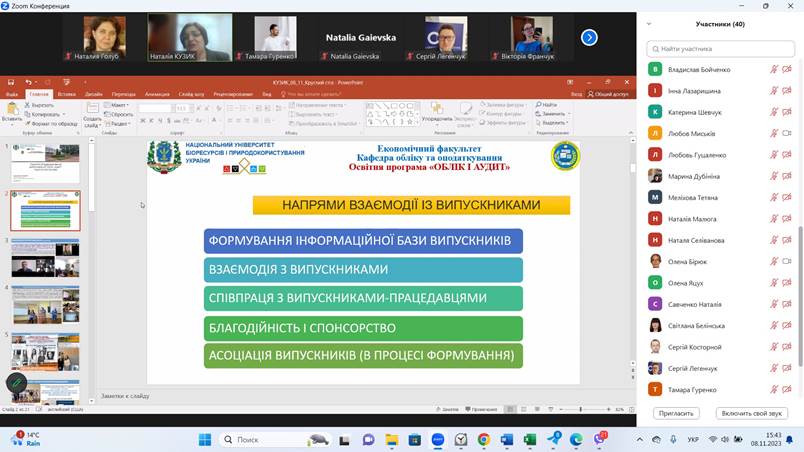This screenshot has height=452, width=804.
Task: Open the font size combo box
Action: (183, 108)
